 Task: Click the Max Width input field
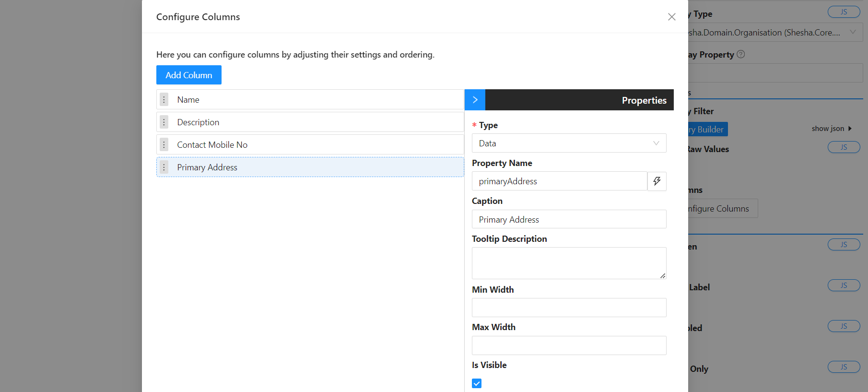pyautogui.click(x=569, y=345)
